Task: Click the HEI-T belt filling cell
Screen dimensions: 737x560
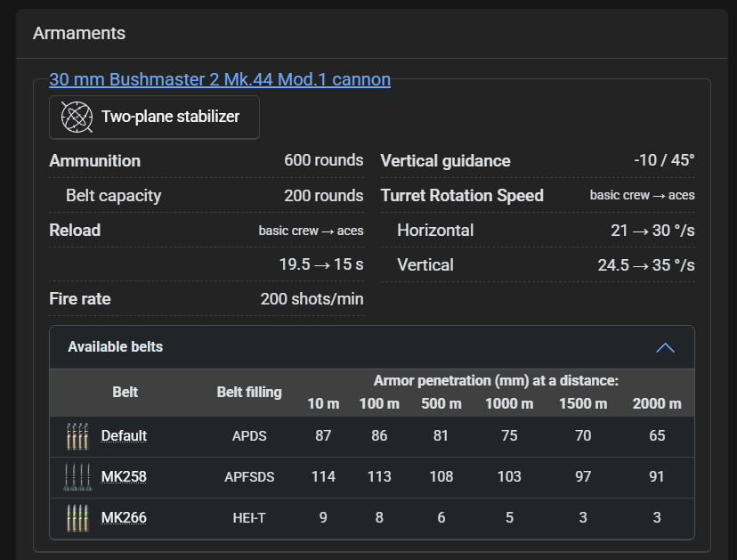Action: point(249,518)
